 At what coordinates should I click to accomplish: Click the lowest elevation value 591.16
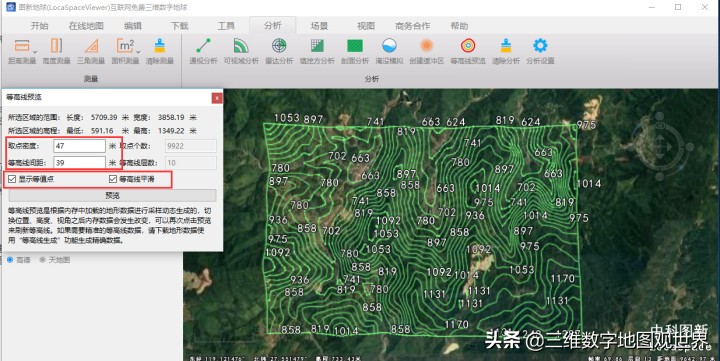[102, 131]
